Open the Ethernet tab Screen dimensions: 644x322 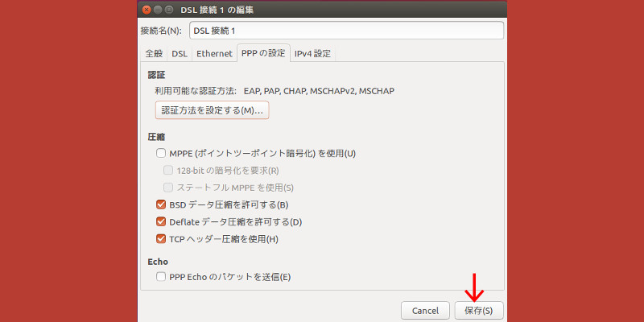[214, 54]
